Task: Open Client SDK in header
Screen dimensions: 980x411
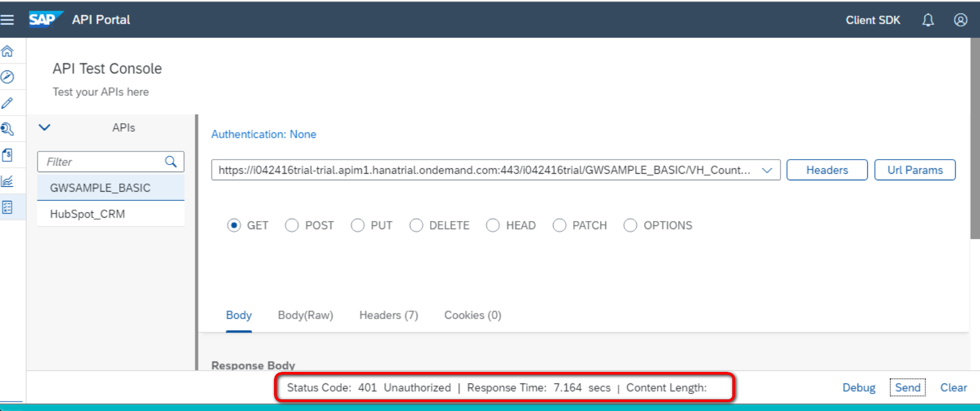Action: pyautogui.click(x=873, y=20)
